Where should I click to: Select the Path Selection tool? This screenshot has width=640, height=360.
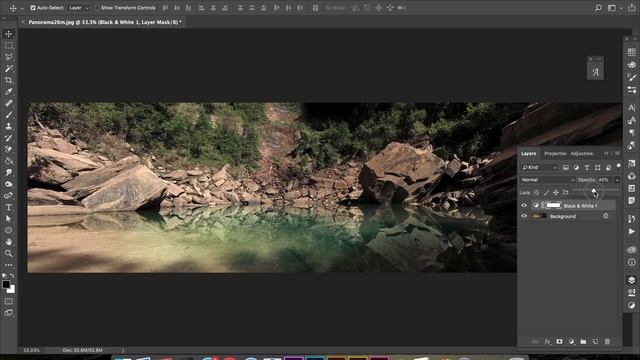tap(9, 219)
